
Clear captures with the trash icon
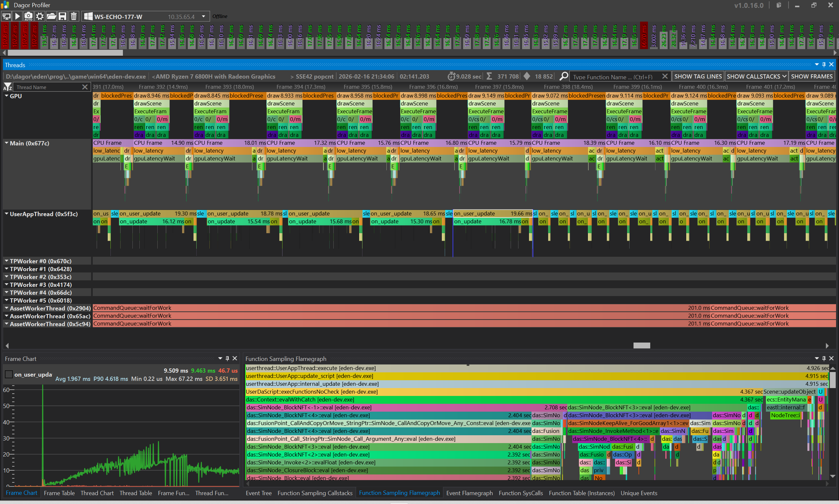click(73, 16)
